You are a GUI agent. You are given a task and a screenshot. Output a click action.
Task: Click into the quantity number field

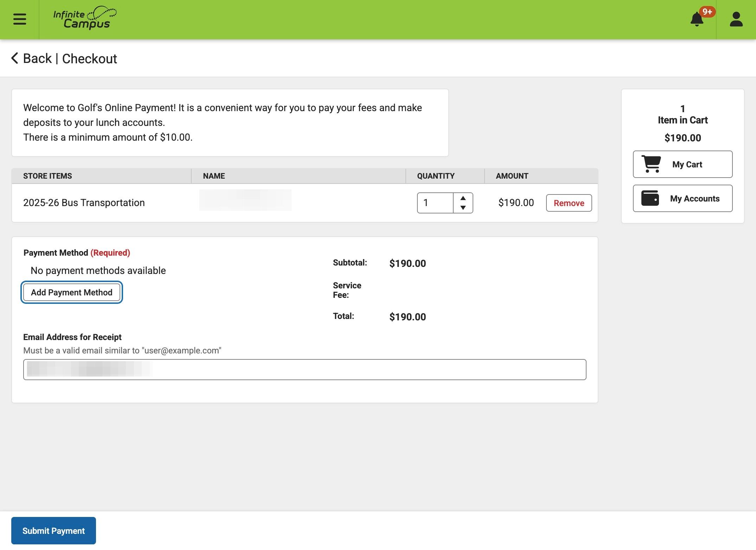coord(435,203)
